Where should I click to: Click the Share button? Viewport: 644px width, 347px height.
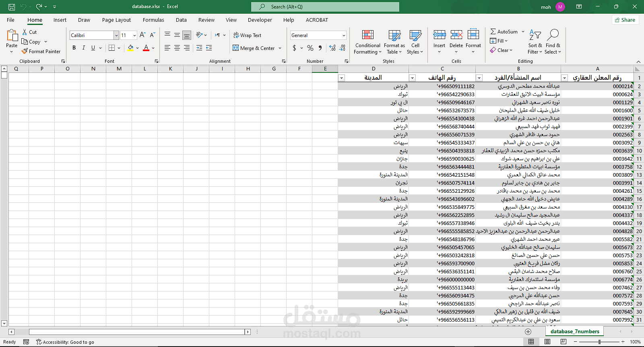625,20
